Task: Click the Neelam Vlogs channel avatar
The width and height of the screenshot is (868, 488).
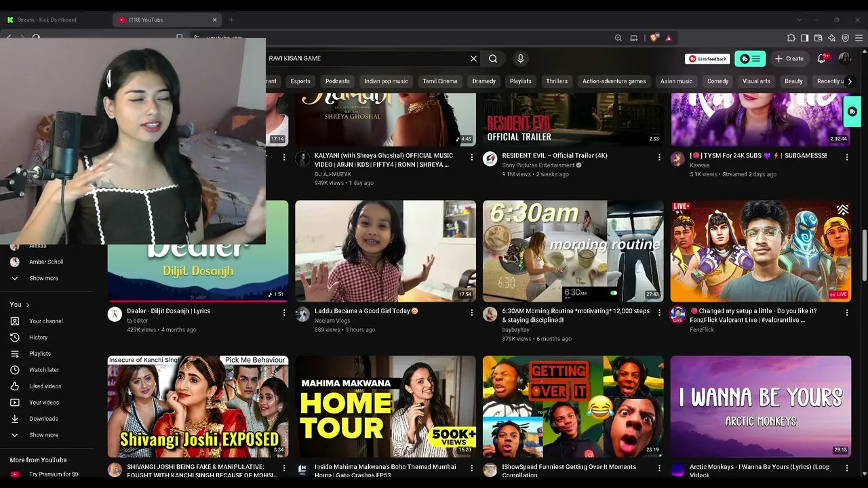Action: (302, 314)
